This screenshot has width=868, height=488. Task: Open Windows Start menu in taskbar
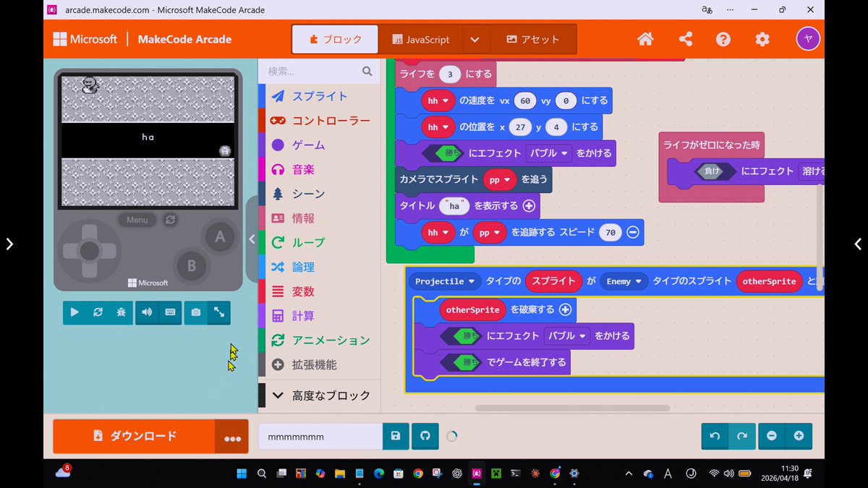tap(241, 474)
